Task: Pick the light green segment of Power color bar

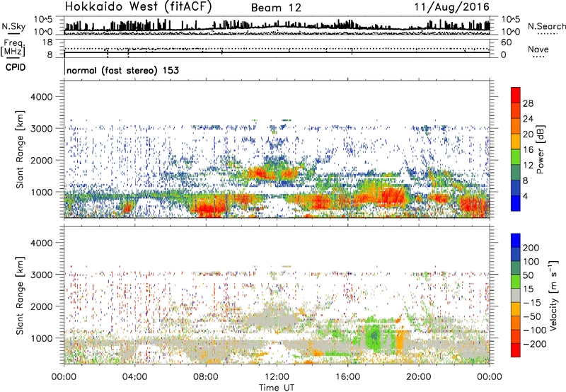Action: (x=516, y=157)
